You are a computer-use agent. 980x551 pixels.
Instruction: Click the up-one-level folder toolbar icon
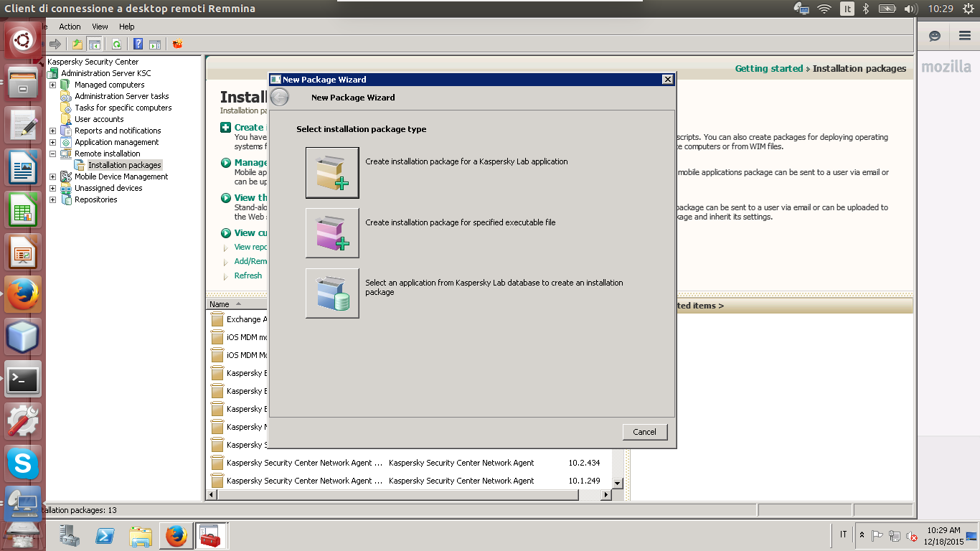pyautogui.click(x=78, y=44)
